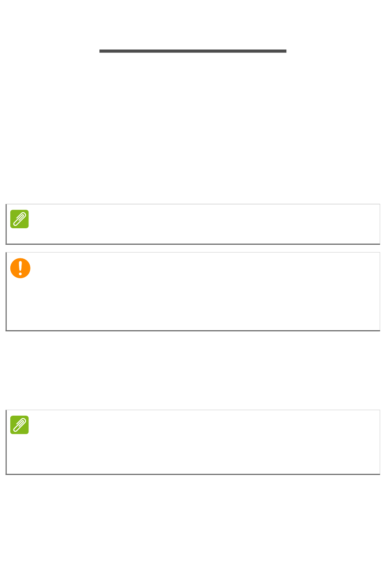The height and width of the screenshot is (570, 392).
Task: Click inside the upper note callout box
Action: coord(193,224)
